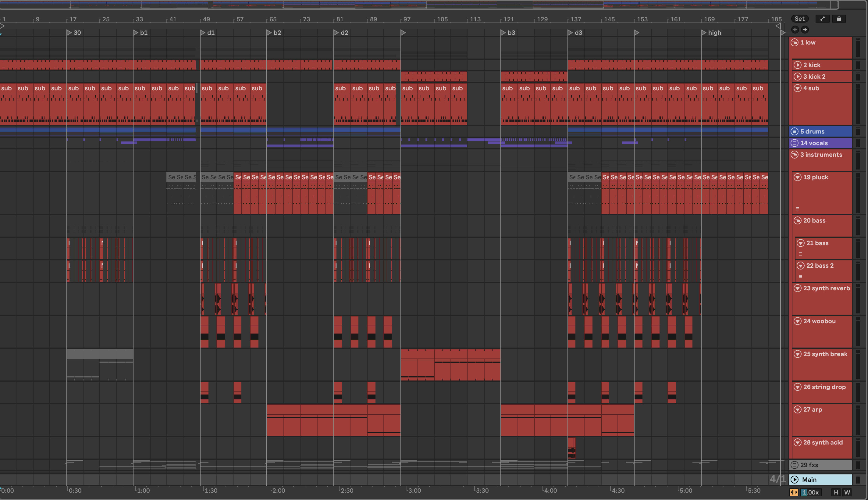Jump to next locator arrow
The height and width of the screenshot is (500, 868).
pos(805,30)
